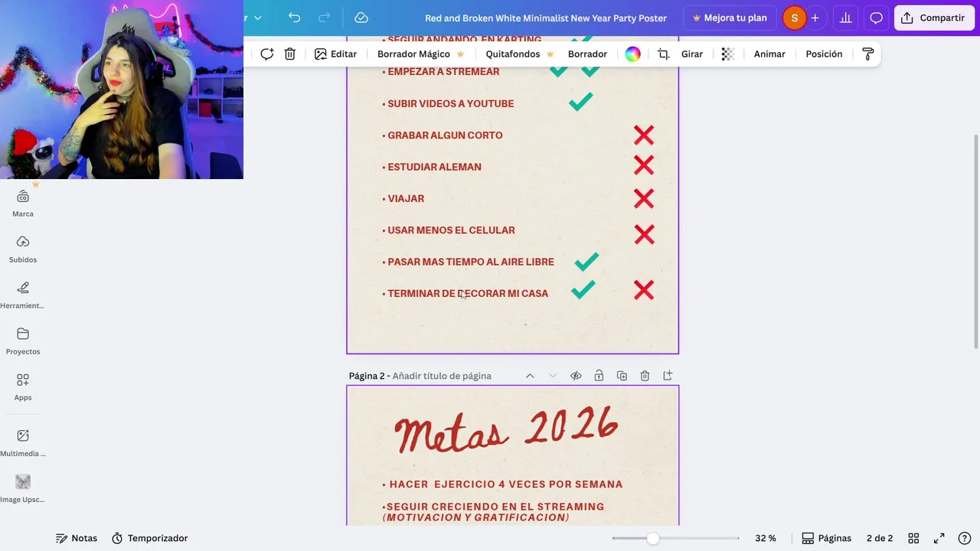Open the Proyectos folder panel

23,341
